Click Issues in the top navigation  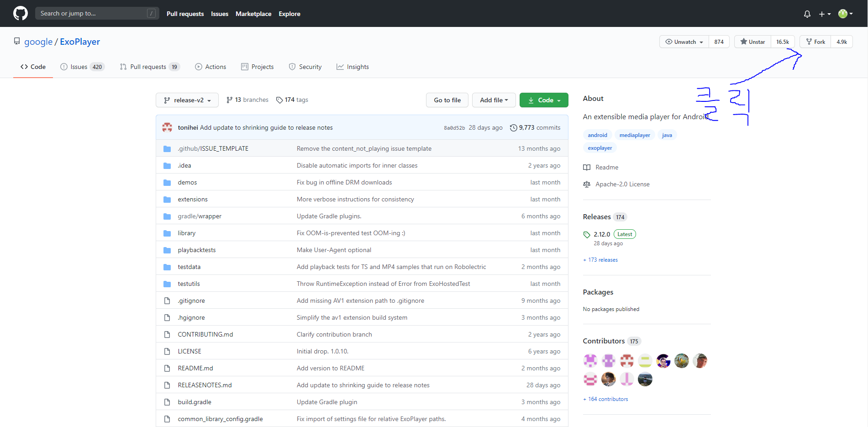click(220, 14)
